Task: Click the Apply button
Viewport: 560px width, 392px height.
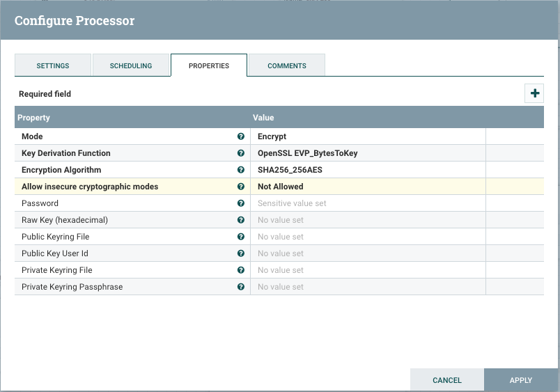Action: tap(521, 380)
